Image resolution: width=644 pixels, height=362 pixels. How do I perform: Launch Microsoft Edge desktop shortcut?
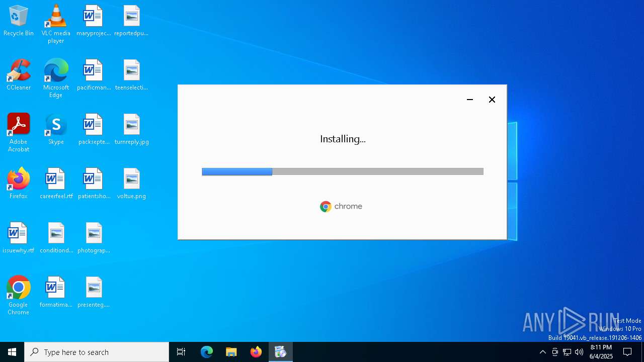(56, 78)
